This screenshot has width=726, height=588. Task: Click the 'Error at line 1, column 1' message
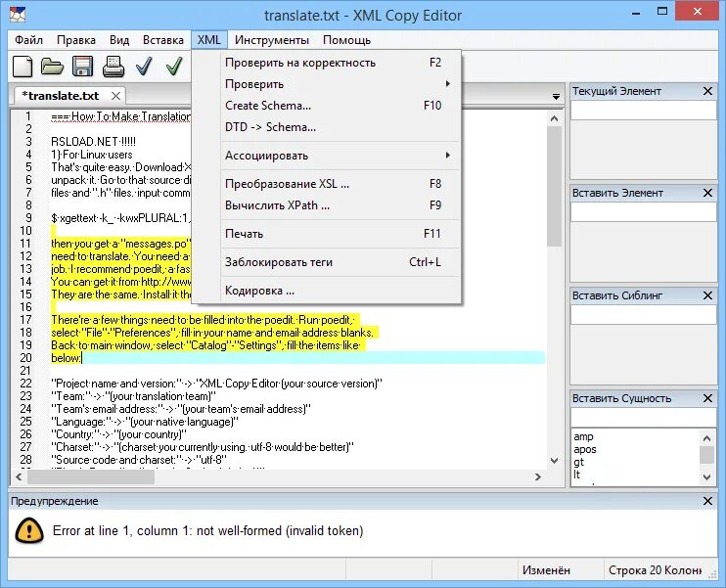[x=207, y=530]
